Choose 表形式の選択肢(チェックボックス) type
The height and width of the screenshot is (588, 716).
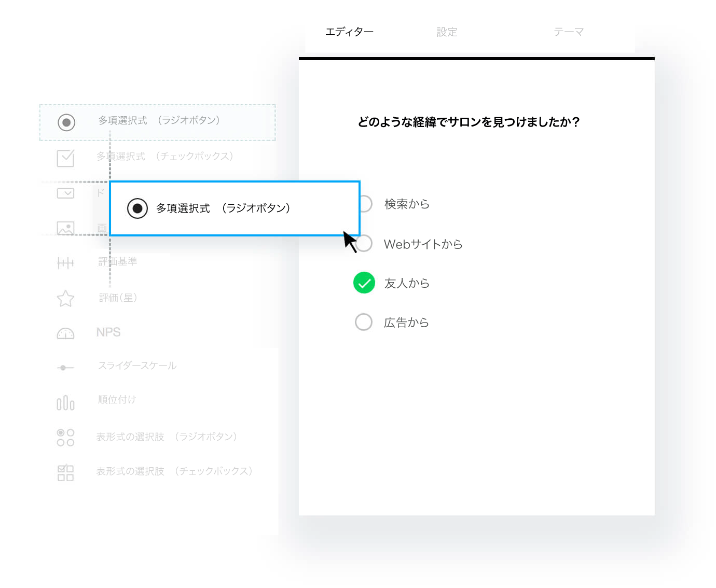tap(174, 471)
